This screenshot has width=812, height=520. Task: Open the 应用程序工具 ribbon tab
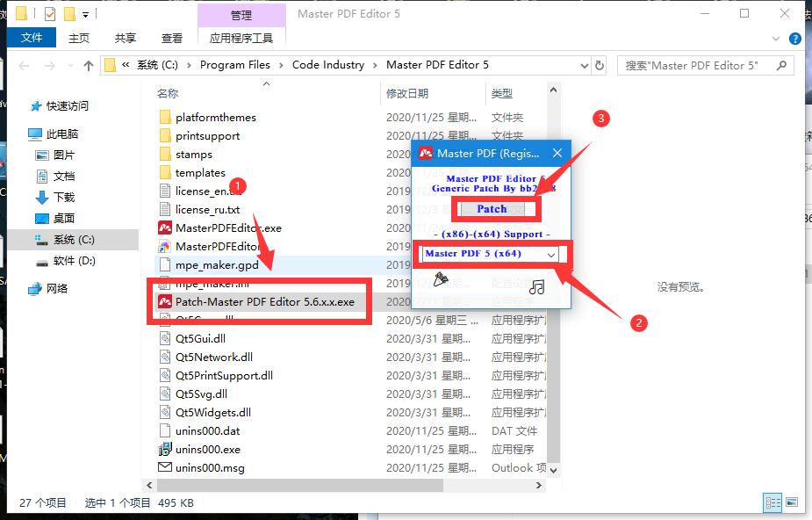(x=241, y=38)
